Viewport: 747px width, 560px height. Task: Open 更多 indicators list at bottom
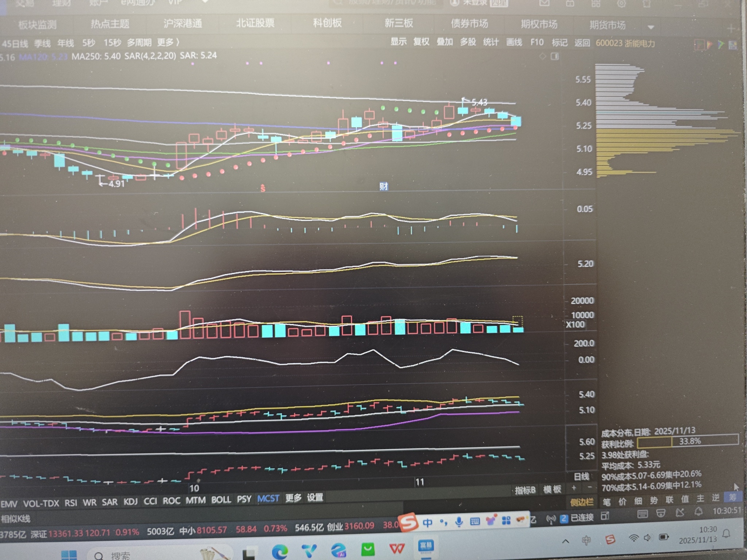click(x=293, y=498)
